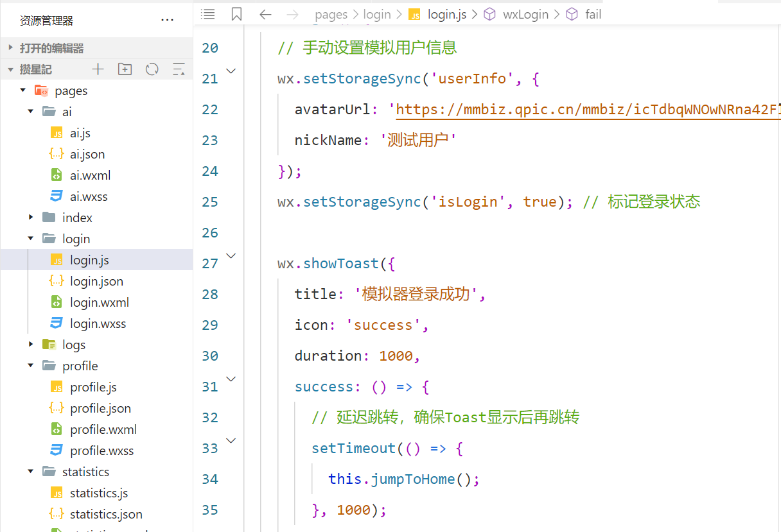Open profile.js file

click(93, 387)
